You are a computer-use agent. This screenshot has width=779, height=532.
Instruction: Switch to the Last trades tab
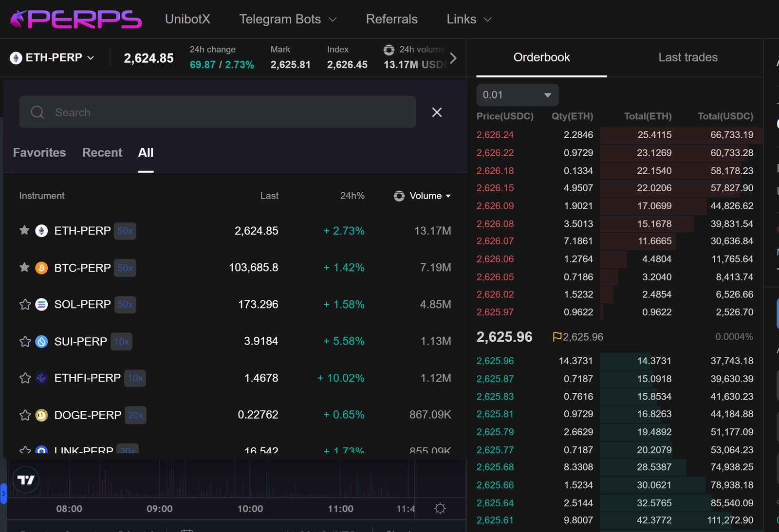[687, 57]
